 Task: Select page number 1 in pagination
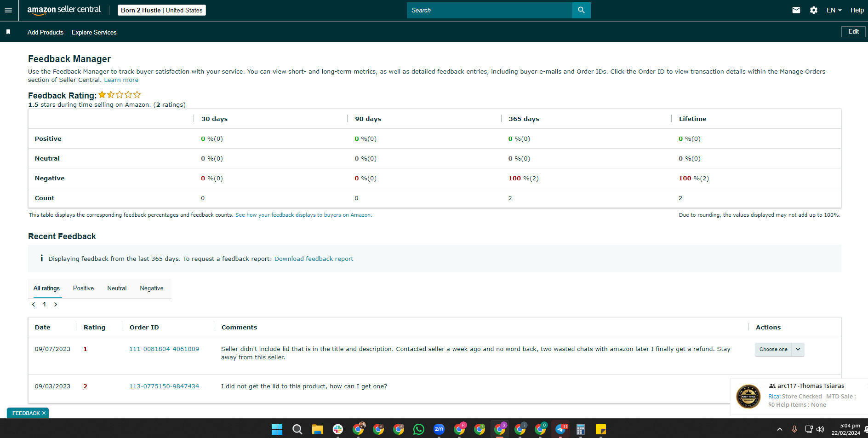coord(45,305)
